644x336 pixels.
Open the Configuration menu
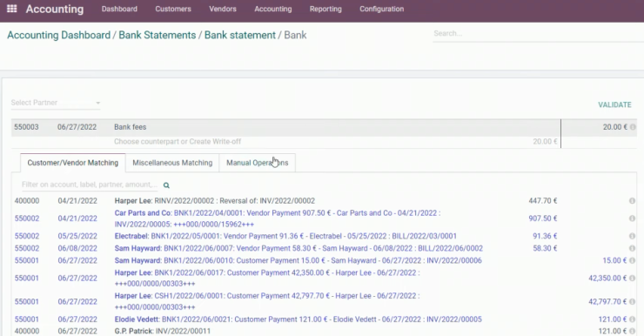coord(381,9)
